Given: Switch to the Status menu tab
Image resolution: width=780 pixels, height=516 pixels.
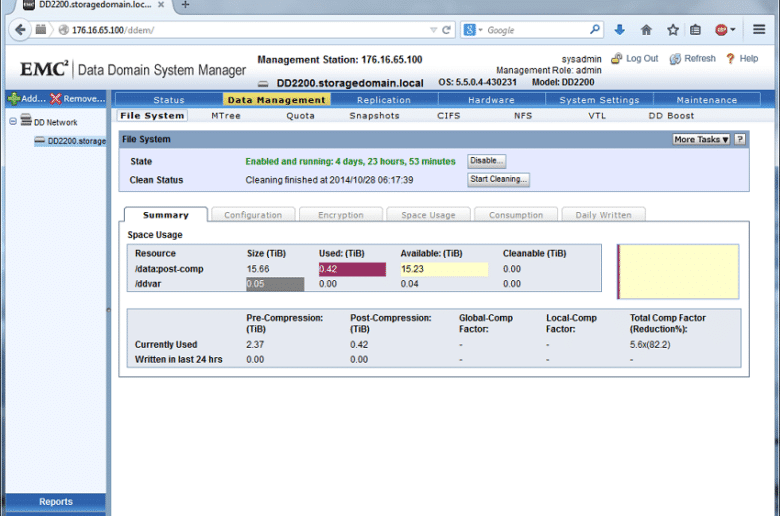Looking at the screenshot, I should (169, 100).
